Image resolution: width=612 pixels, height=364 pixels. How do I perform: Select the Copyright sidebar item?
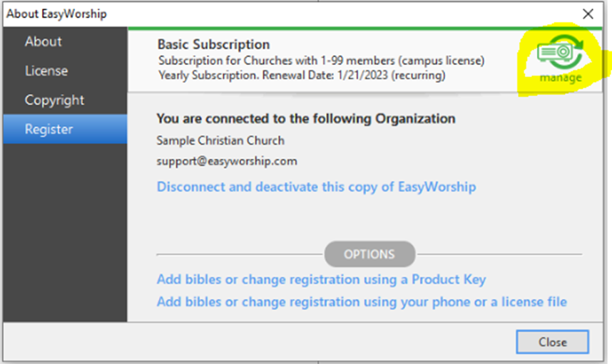(54, 100)
